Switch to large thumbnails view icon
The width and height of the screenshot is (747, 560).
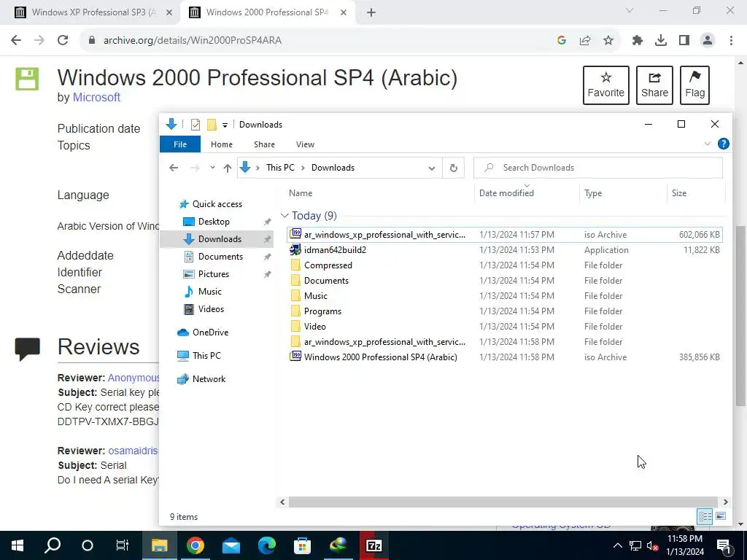click(721, 517)
